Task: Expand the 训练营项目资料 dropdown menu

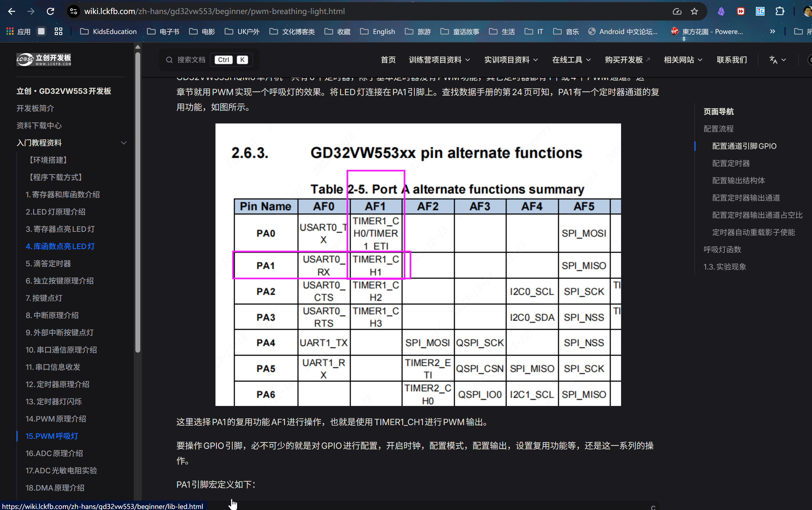Action: tap(439, 60)
